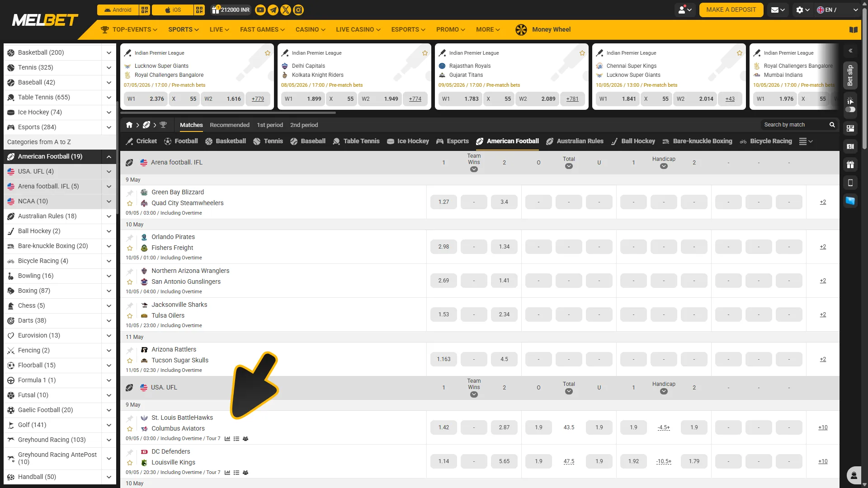The width and height of the screenshot is (868, 488).
Task: Open the blue card icon in right sidebar
Action: 850,201
